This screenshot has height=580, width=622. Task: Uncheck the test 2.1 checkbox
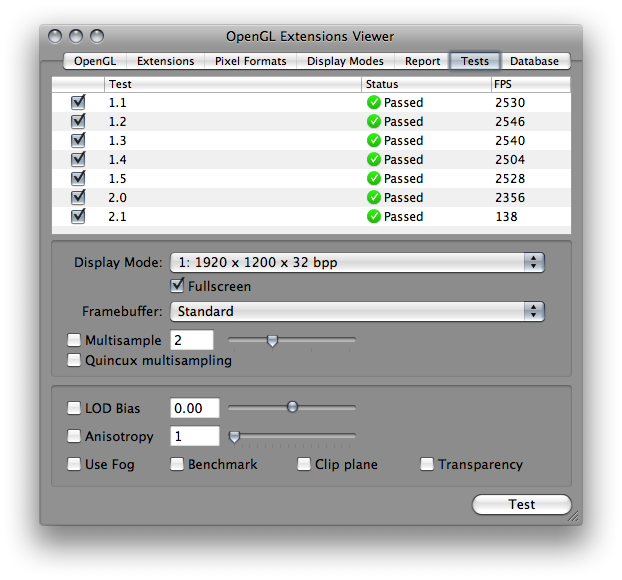click(78, 217)
